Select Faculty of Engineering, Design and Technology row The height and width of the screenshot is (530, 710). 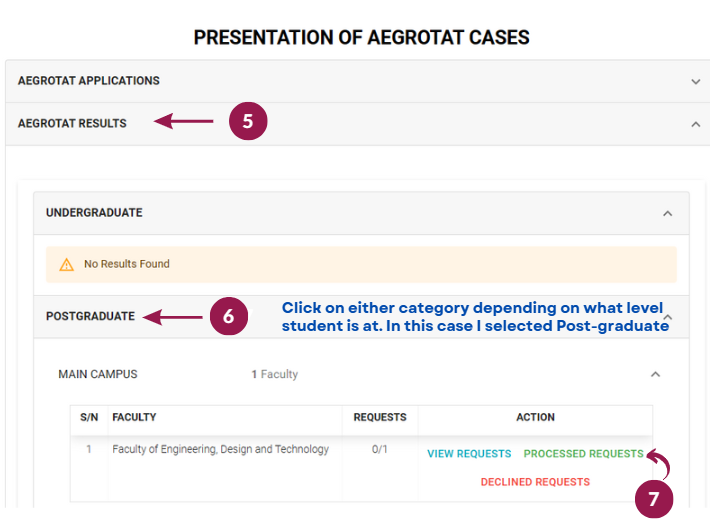click(x=361, y=468)
